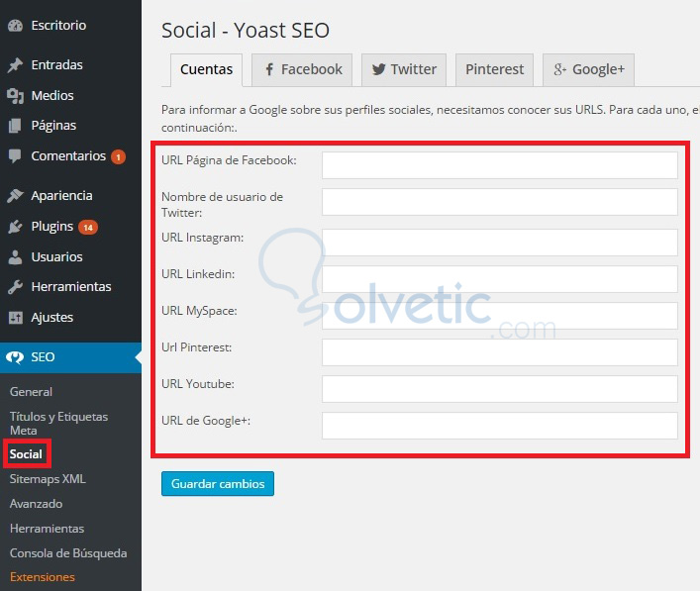The height and width of the screenshot is (591, 700).
Task: Open SEO Herramientas submenu
Action: pyautogui.click(x=47, y=529)
